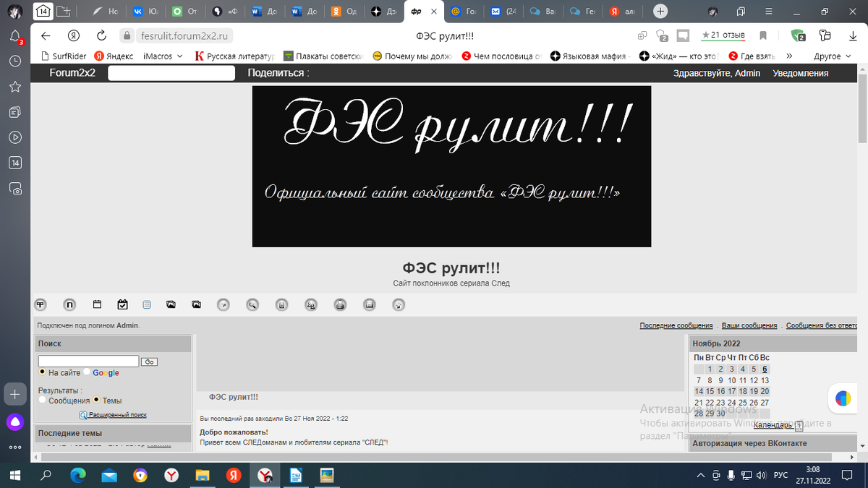The width and height of the screenshot is (868, 488).
Task: Go back with browser back arrow
Action: pos(46,36)
